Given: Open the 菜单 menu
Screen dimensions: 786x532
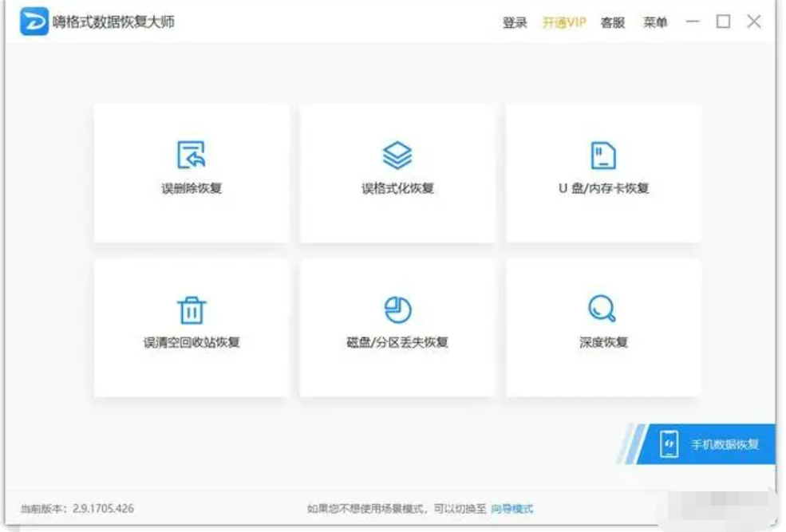Looking at the screenshot, I should 655,23.
